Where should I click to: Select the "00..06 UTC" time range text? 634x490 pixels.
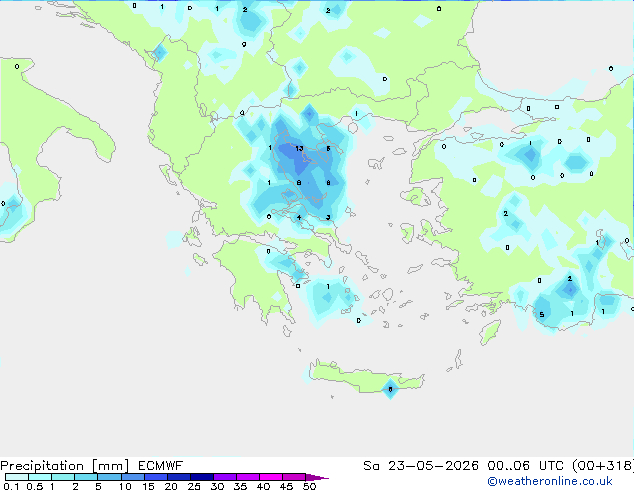525,466
